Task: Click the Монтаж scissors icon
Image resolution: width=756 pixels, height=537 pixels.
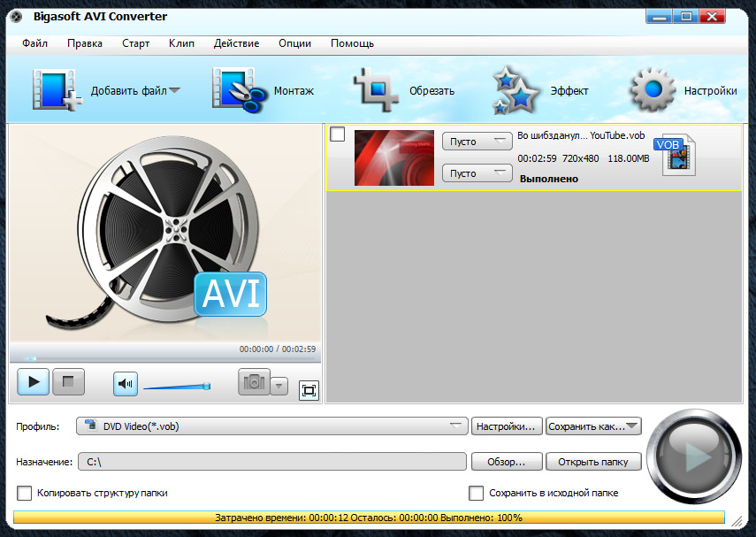Action: pos(239,90)
